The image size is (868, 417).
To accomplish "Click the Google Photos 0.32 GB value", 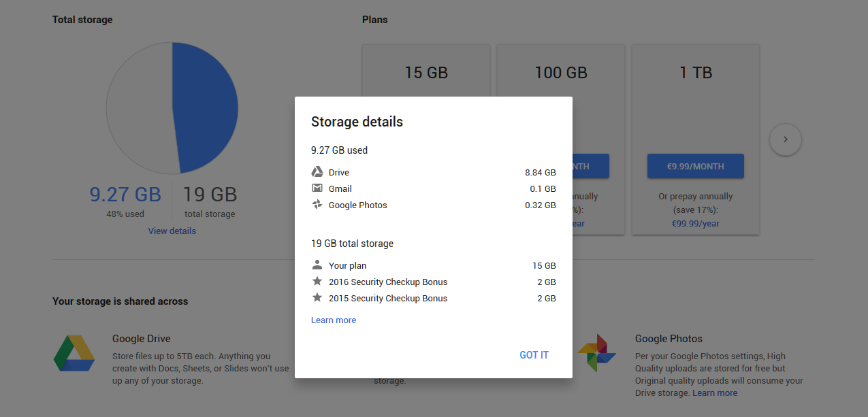I will click(x=541, y=205).
